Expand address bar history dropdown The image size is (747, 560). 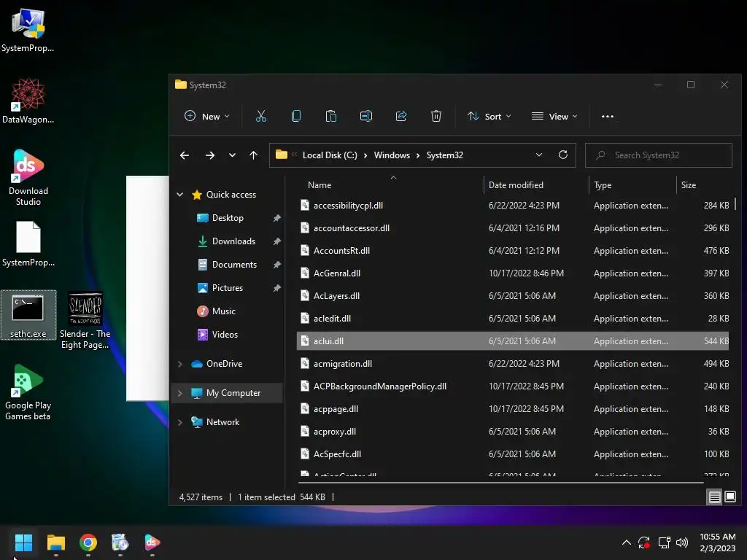pyautogui.click(x=539, y=155)
